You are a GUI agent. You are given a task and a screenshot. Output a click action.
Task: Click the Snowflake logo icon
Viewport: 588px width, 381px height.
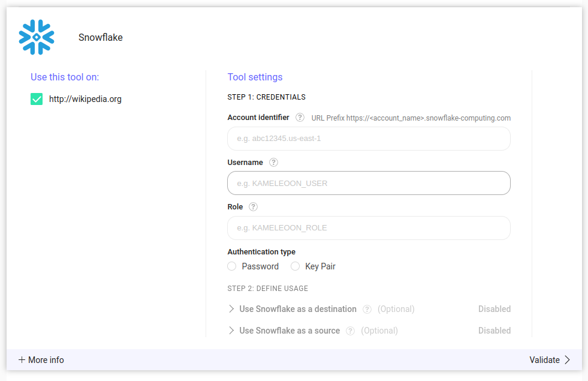pyautogui.click(x=37, y=37)
